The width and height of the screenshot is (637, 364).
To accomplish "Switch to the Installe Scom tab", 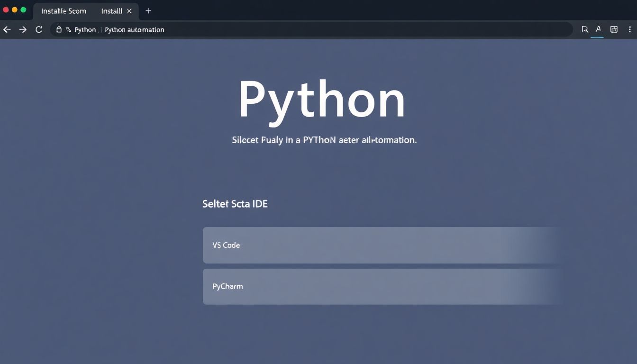I will pos(64,11).
